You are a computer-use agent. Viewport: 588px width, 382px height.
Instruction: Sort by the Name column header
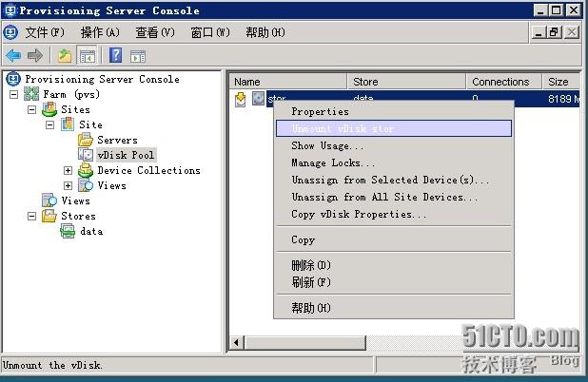pyautogui.click(x=288, y=82)
